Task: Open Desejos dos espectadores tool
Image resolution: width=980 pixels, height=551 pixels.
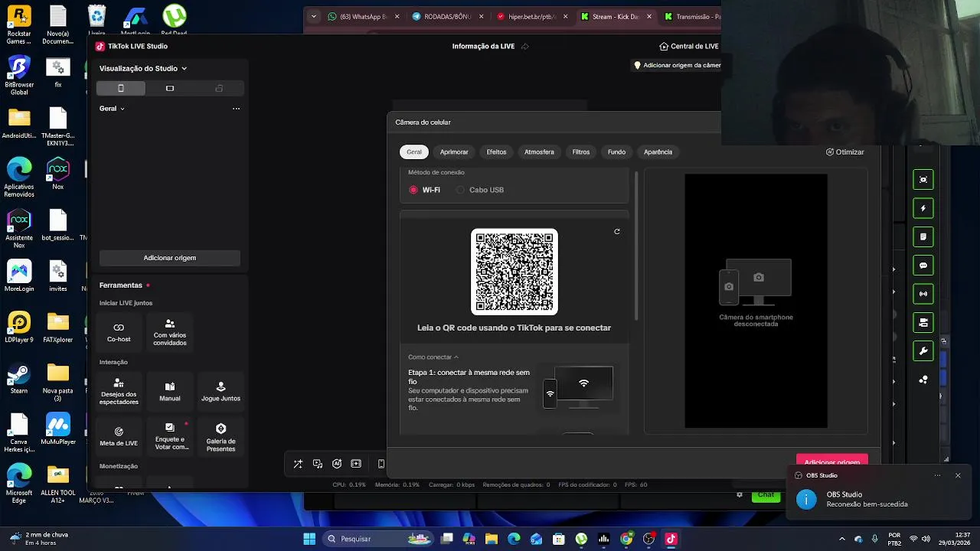Action: click(x=119, y=392)
